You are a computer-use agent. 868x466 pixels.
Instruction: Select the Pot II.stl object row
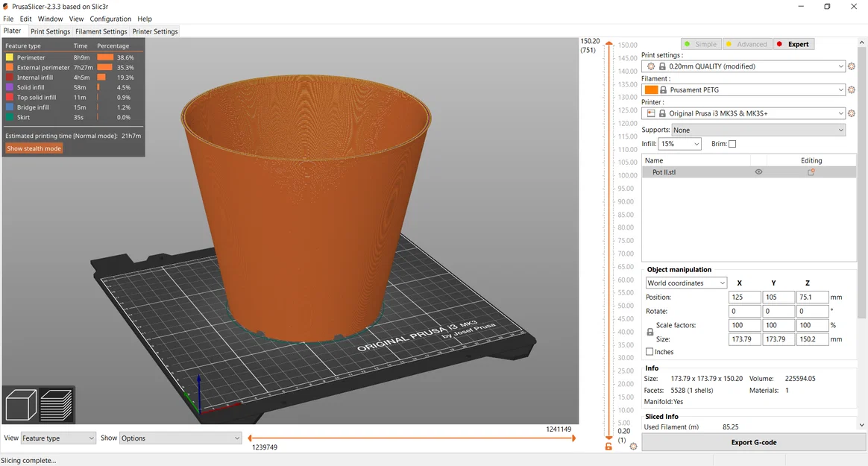point(749,172)
